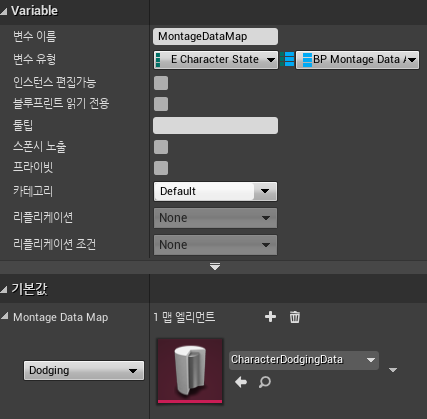Use selected asset from content browser arrow
427x419 pixels.
tap(241, 382)
